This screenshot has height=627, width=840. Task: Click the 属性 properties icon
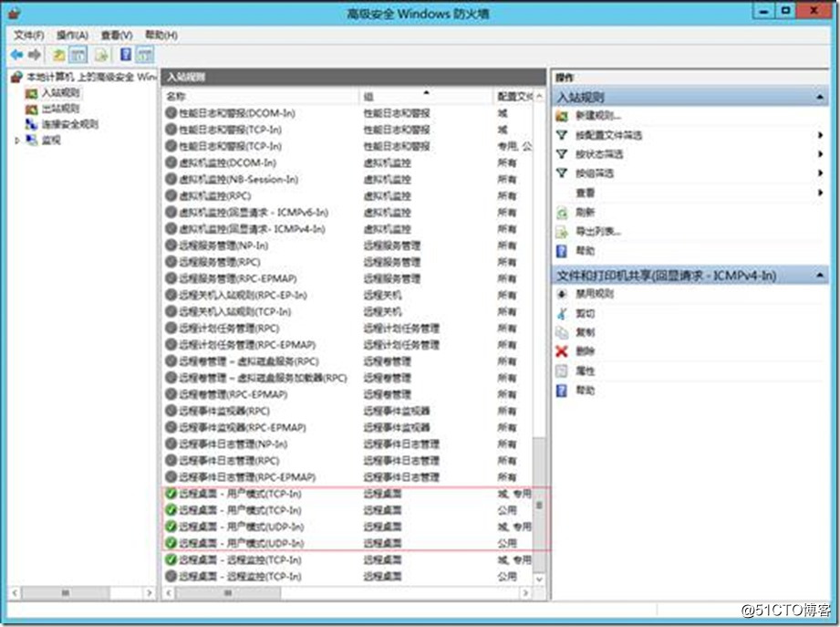click(562, 371)
